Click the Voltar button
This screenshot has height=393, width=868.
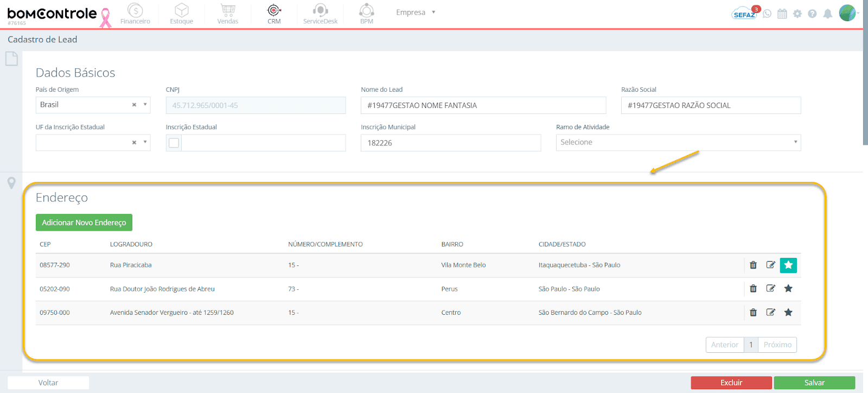pyautogui.click(x=48, y=383)
